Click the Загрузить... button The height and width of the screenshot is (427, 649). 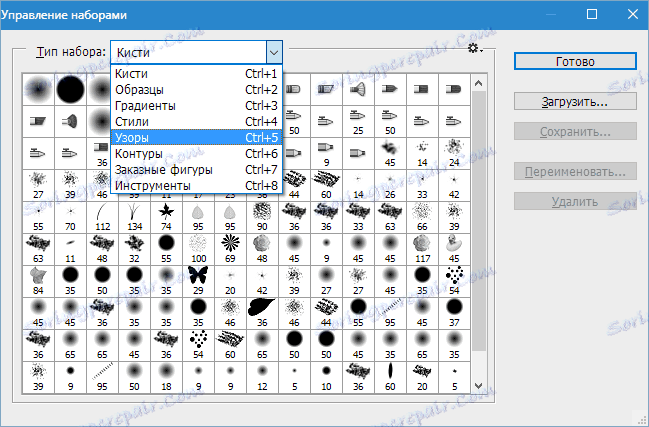coord(575,101)
